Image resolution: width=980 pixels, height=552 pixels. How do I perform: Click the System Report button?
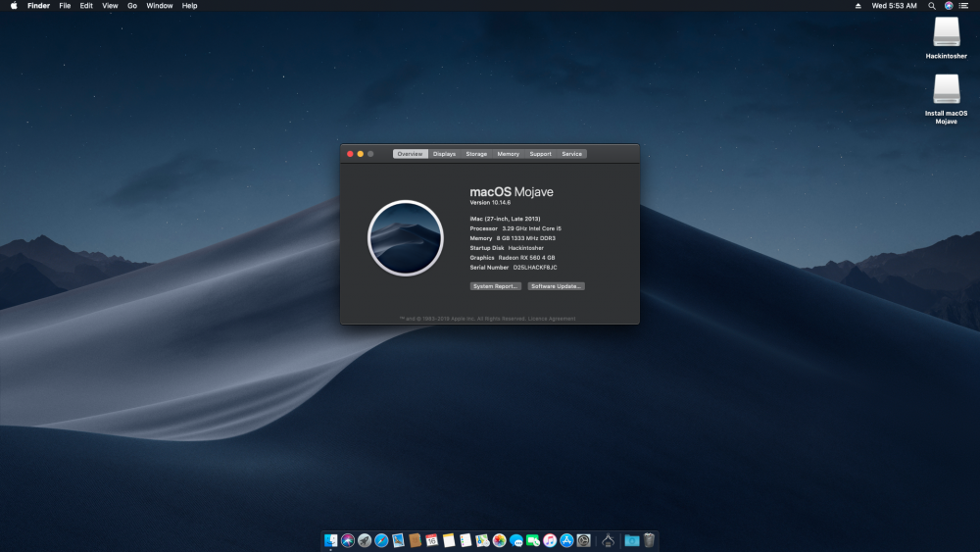coord(496,286)
